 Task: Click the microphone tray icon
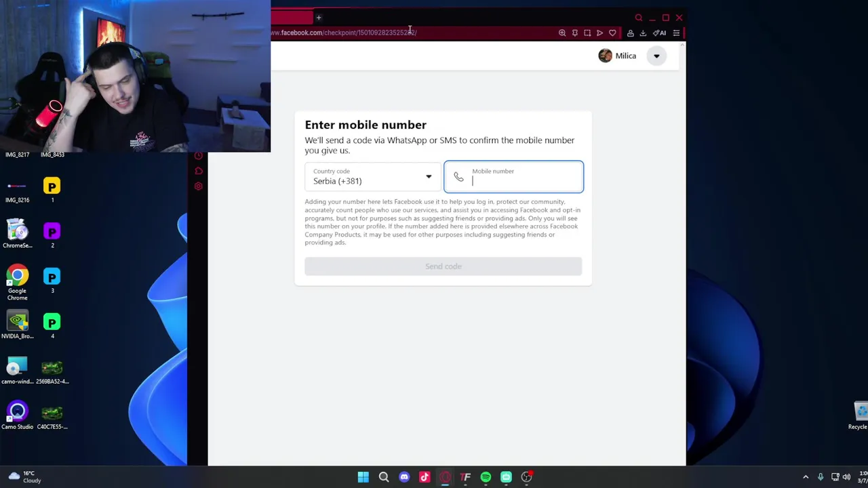(821, 477)
